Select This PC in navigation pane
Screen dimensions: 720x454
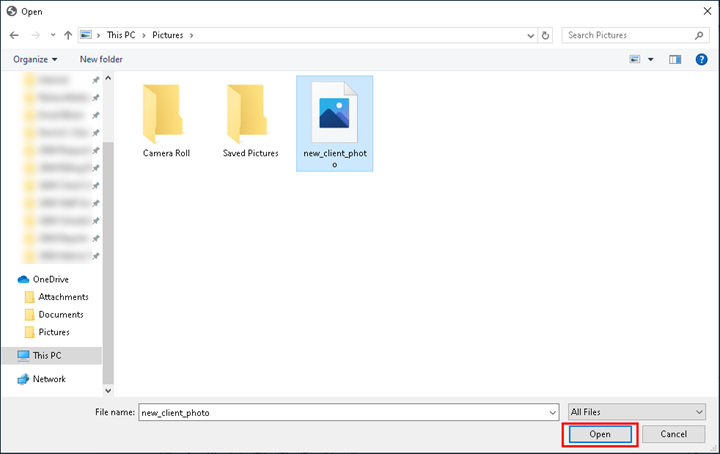47,355
